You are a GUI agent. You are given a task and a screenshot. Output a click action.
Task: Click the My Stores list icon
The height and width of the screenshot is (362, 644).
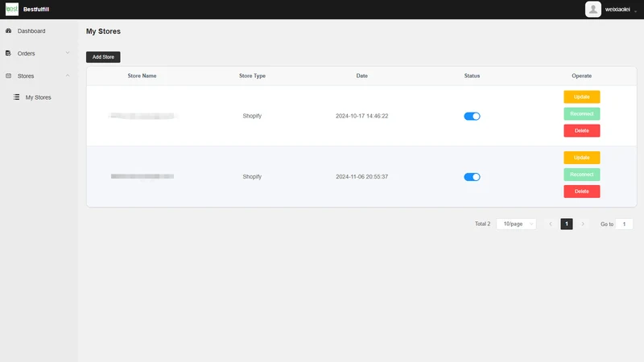click(16, 97)
